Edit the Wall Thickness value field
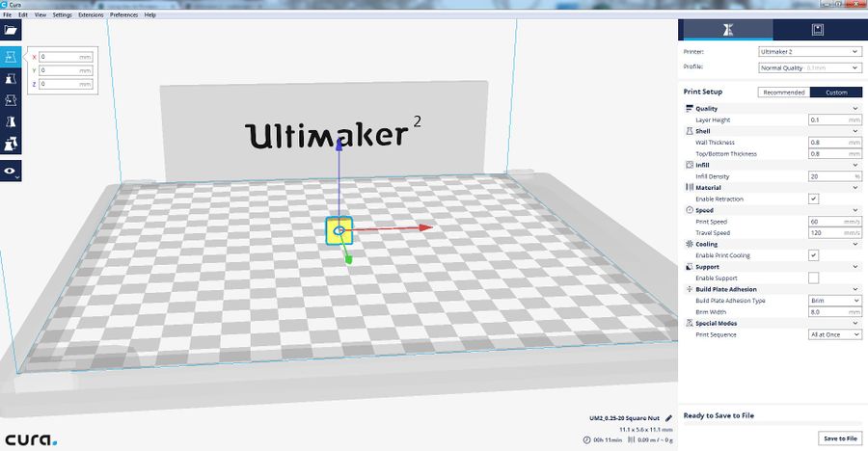868x451 pixels. pyautogui.click(x=835, y=143)
